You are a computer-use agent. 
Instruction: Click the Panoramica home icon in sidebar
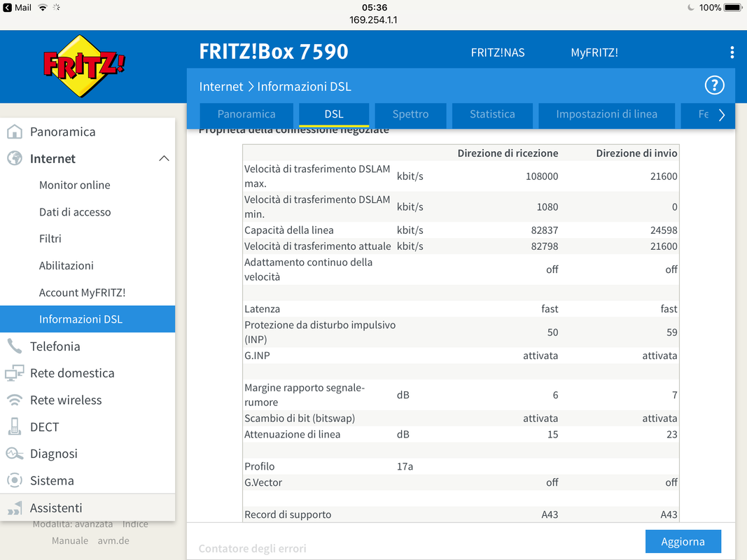[15, 132]
